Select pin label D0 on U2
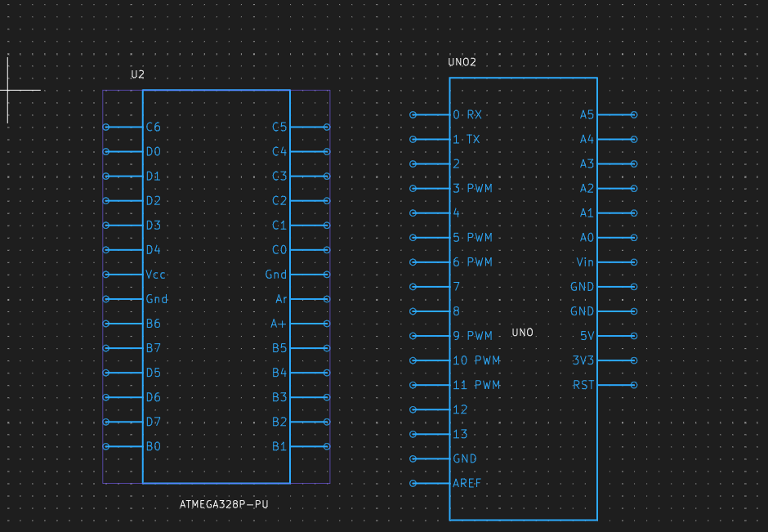 [x=154, y=152]
